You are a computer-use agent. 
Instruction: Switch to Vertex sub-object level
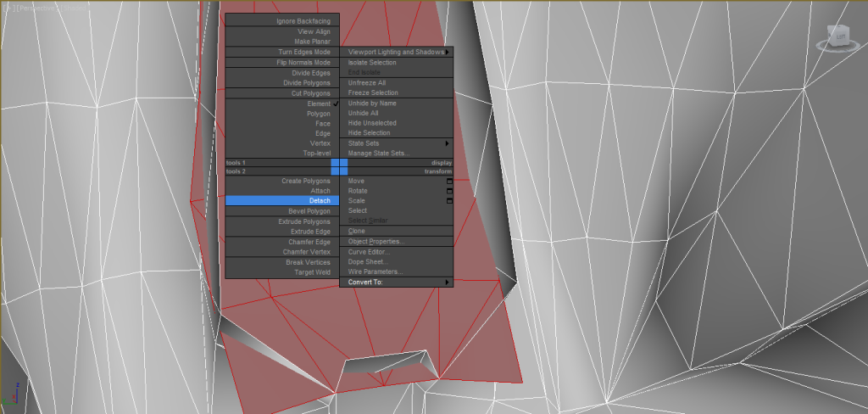(282, 143)
